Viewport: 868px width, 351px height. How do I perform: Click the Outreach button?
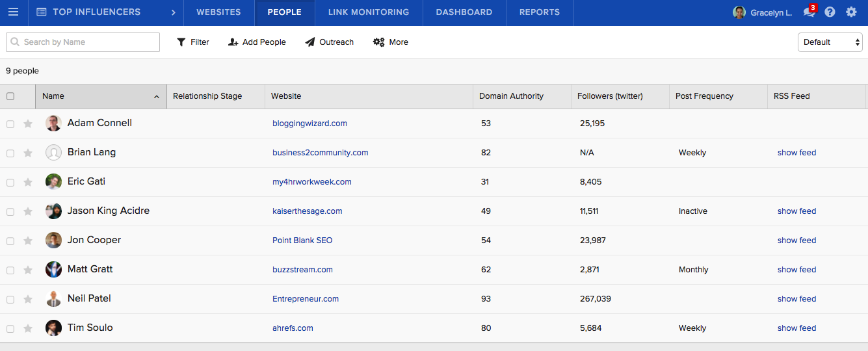pos(330,42)
